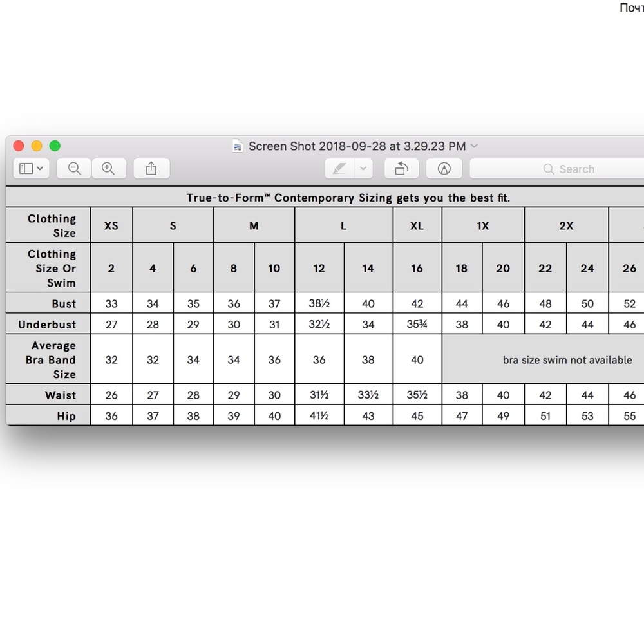Click the Zoom Out magnifier icon
The height and width of the screenshot is (644, 644).
coord(74,169)
